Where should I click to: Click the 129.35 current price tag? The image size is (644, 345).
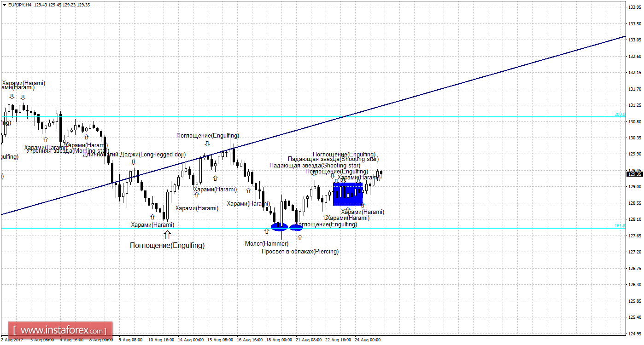pyautogui.click(x=635, y=174)
